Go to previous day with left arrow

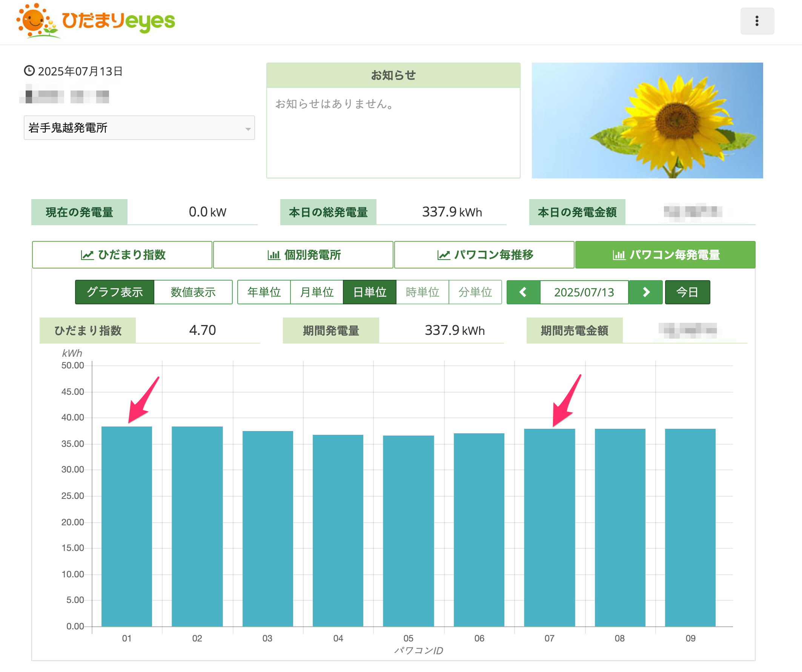coord(523,292)
